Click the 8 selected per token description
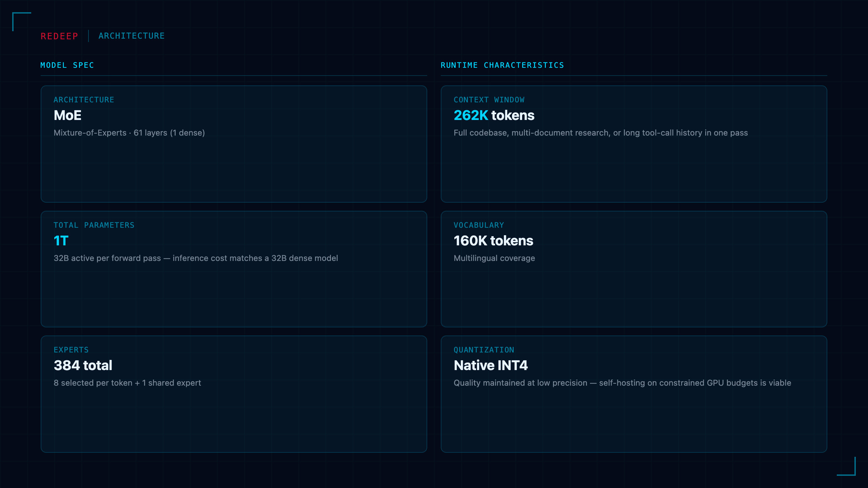 [127, 383]
